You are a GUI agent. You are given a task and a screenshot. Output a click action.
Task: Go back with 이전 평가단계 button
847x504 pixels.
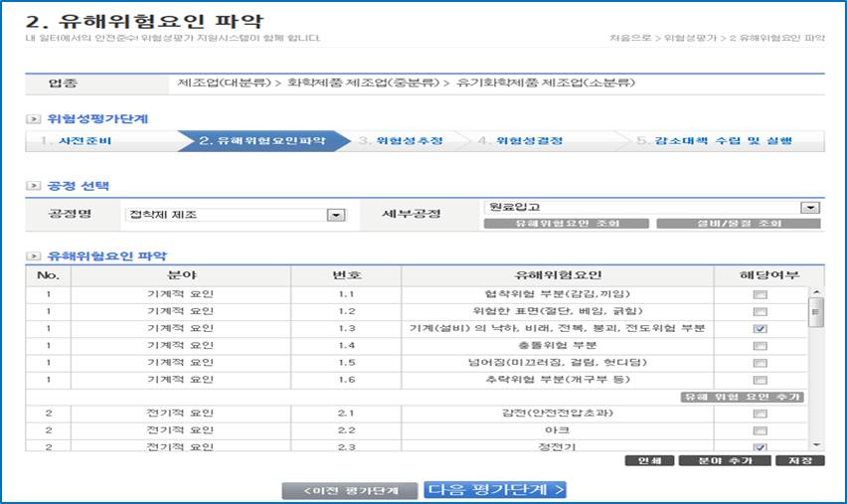point(350,491)
